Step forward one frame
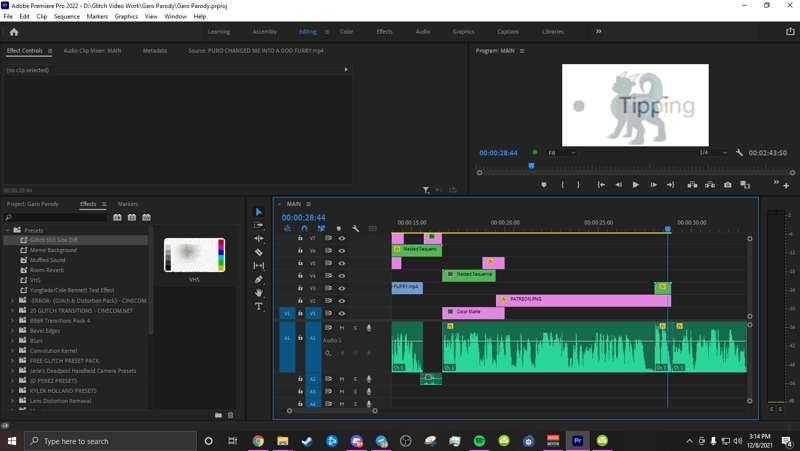 [653, 185]
